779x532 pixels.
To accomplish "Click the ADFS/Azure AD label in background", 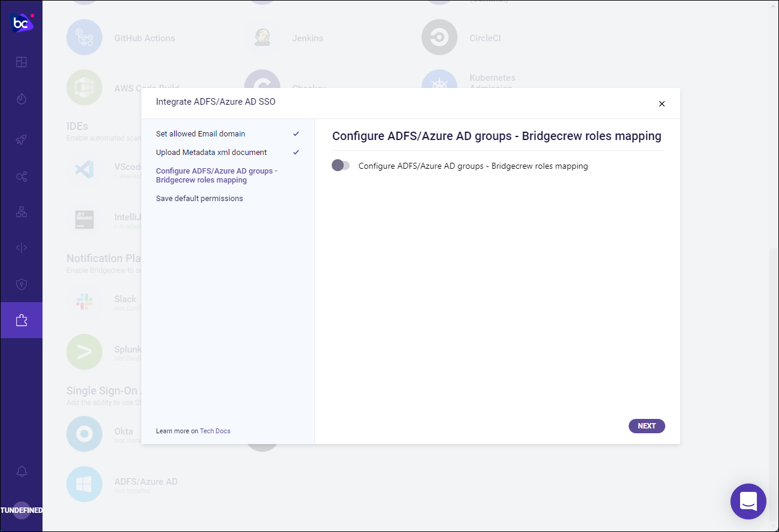I will pos(146,482).
